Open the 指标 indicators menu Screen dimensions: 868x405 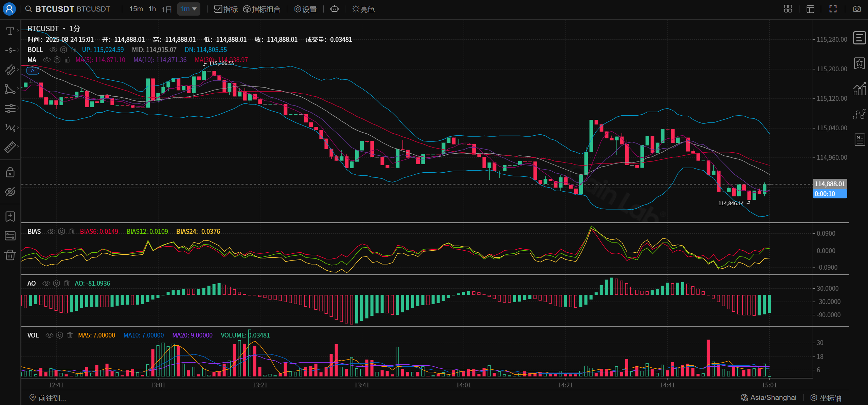pyautogui.click(x=226, y=9)
